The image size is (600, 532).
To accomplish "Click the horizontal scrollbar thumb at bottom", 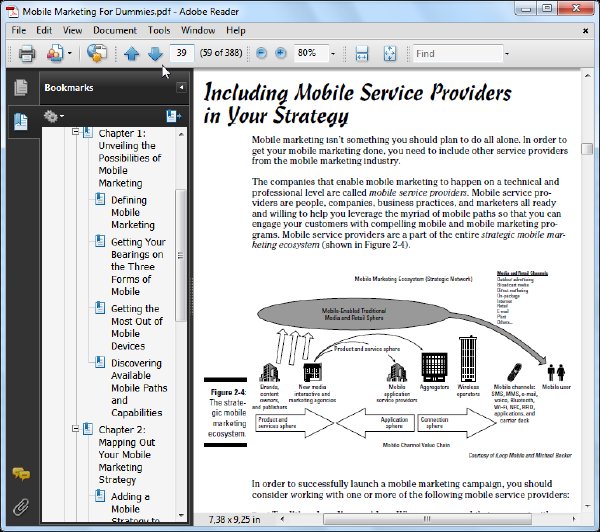I will point(427,519).
